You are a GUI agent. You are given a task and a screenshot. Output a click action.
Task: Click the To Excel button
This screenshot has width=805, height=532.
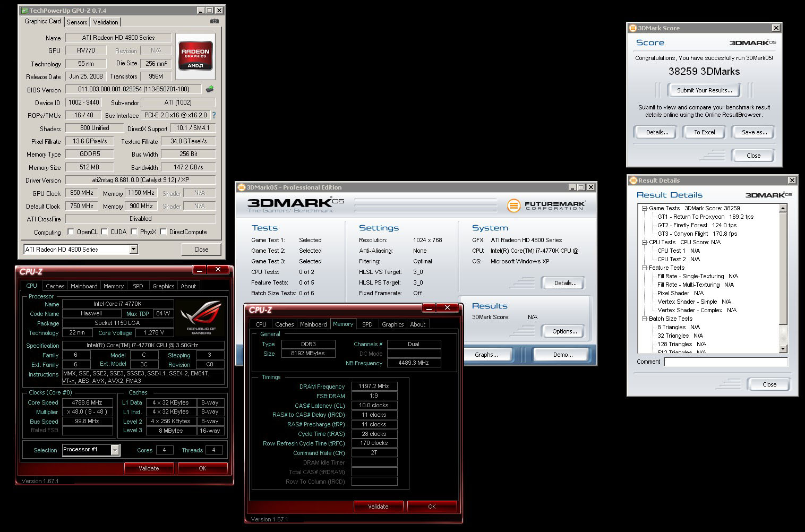[x=705, y=132]
